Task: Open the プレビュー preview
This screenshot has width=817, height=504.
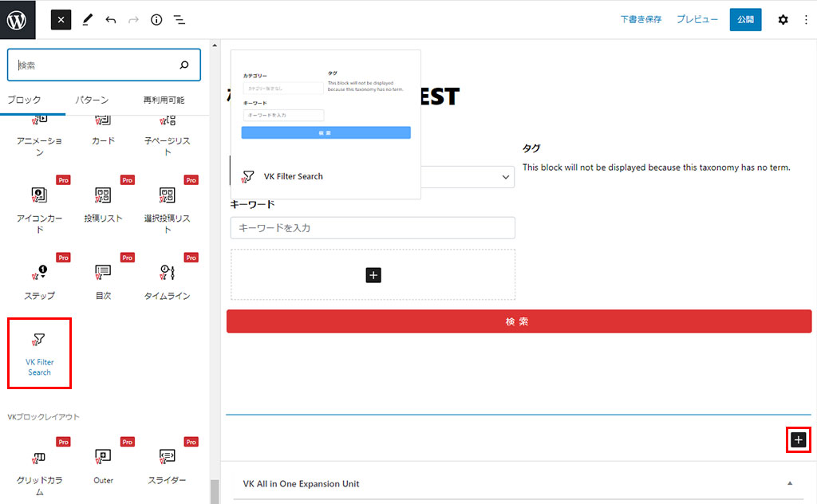Action: pyautogui.click(x=697, y=20)
